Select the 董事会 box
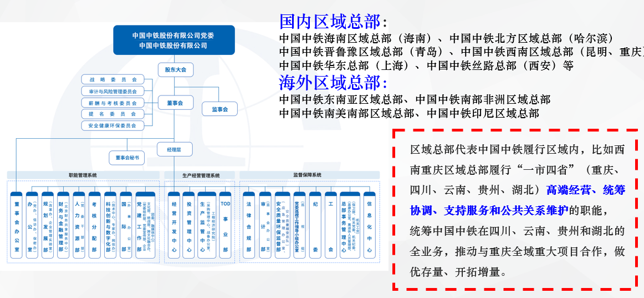 [175, 103]
